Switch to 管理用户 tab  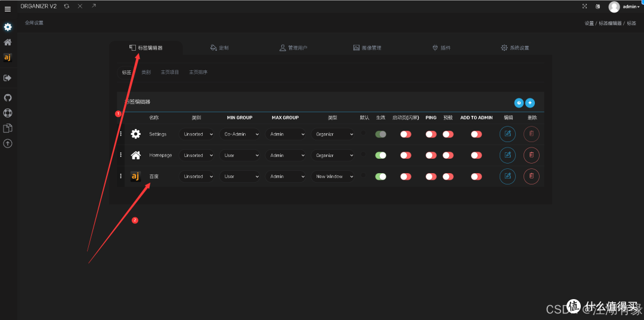pyautogui.click(x=293, y=48)
